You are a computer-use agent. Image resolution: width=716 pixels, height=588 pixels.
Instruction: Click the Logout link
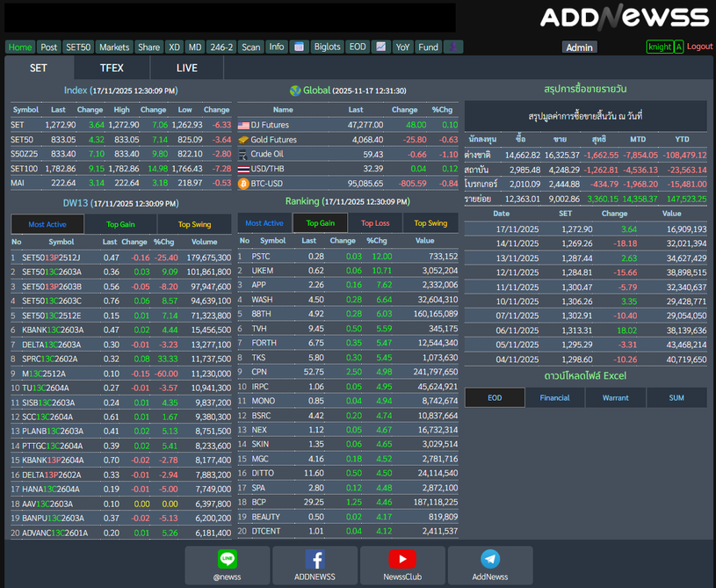699,47
